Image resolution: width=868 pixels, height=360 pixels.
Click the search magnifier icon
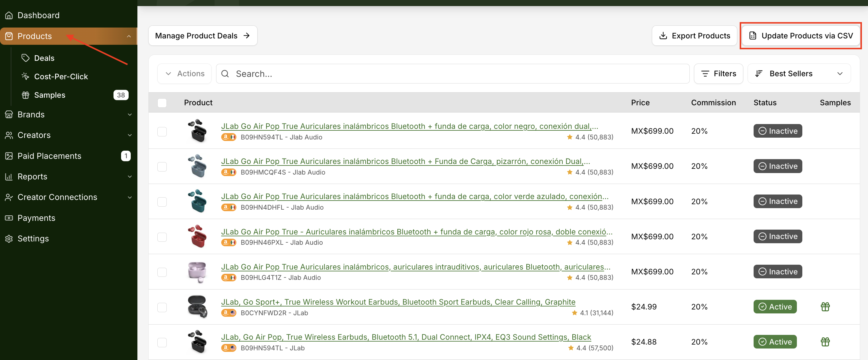tap(225, 74)
